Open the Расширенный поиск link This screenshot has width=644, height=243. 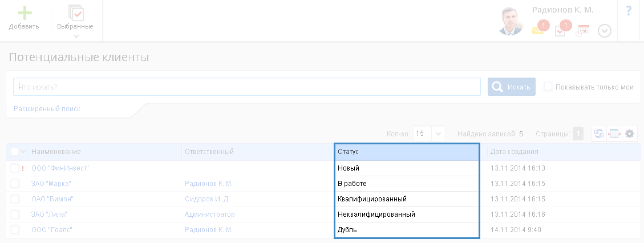click(x=47, y=108)
